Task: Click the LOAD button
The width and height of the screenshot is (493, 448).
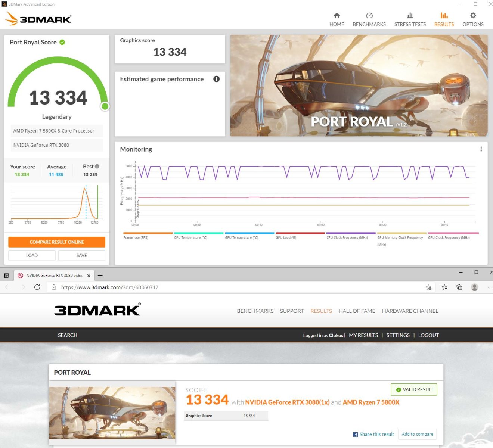Action: click(32, 255)
